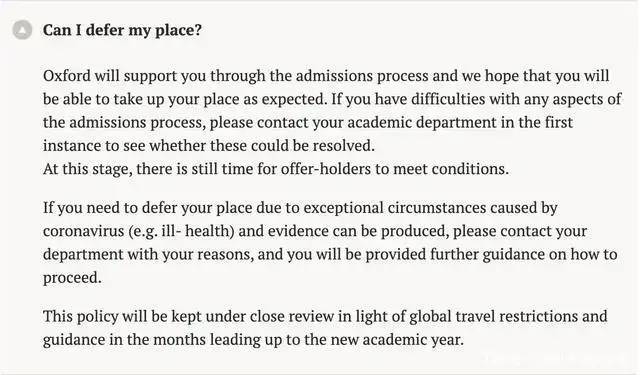Click the phrase 'exceptional circumstances' in second paragraph
The width and height of the screenshot is (640, 375).
pos(395,208)
